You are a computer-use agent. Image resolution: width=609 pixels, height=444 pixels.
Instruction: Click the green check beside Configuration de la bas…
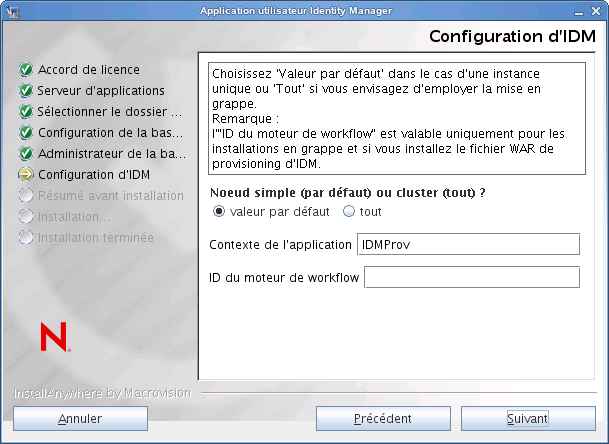[x=26, y=132]
